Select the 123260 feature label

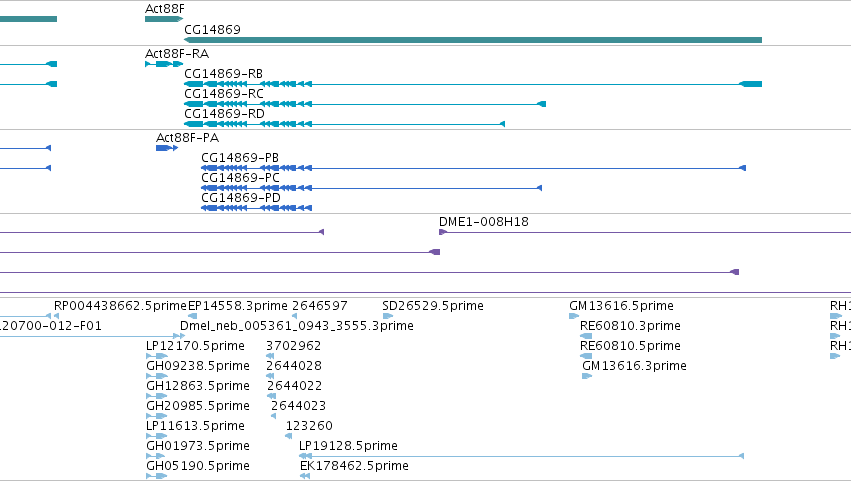309,426
